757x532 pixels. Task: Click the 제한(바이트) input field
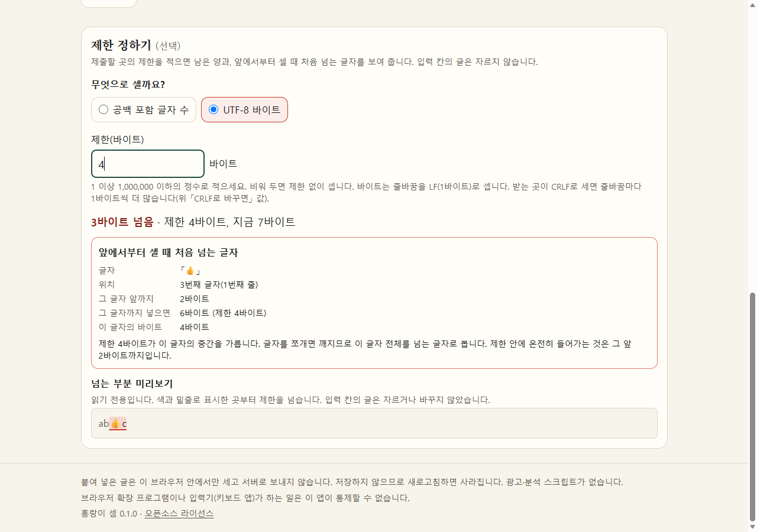[x=148, y=164]
